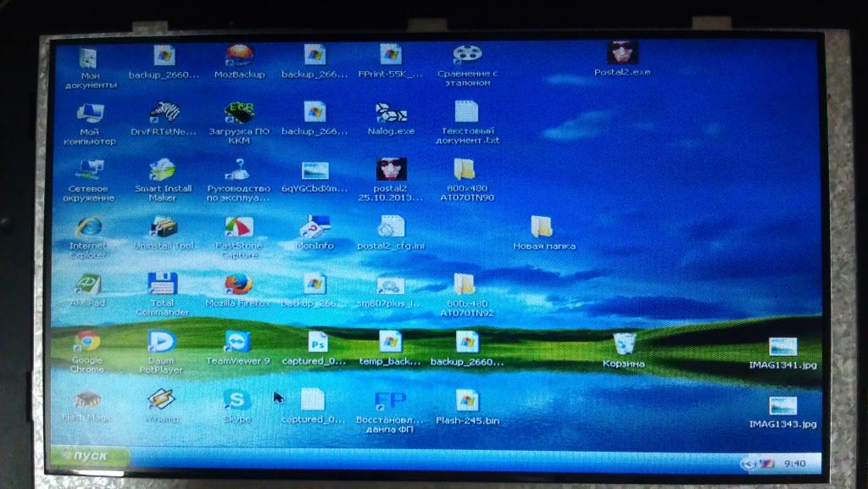Select the Новая папка folder
Screen dimensions: 868x489
coord(542,227)
